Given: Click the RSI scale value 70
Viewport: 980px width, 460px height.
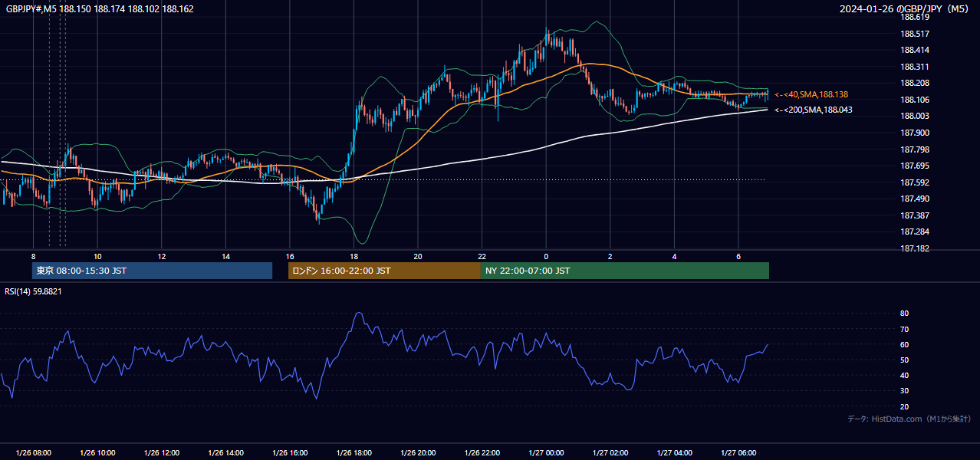Looking at the screenshot, I should 904,329.
